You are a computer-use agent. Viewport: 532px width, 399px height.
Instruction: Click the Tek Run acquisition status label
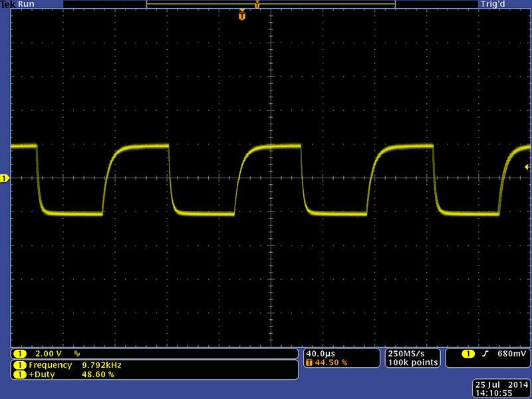[17, 4]
